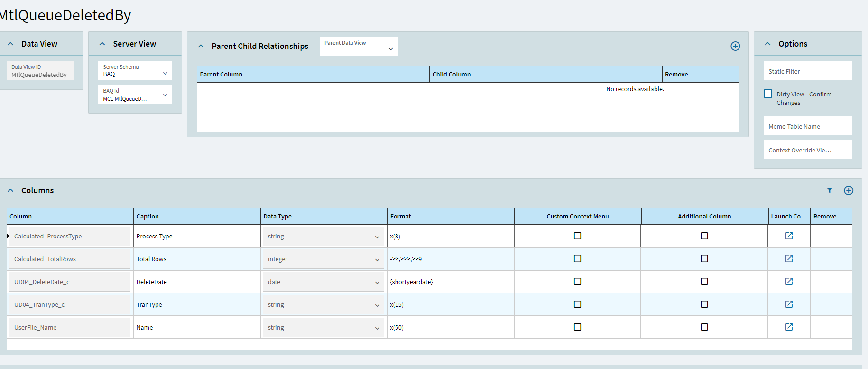Image resolution: width=868 pixels, height=369 pixels.
Task: Edit the x(8) format cell
Action: click(x=451, y=236)
